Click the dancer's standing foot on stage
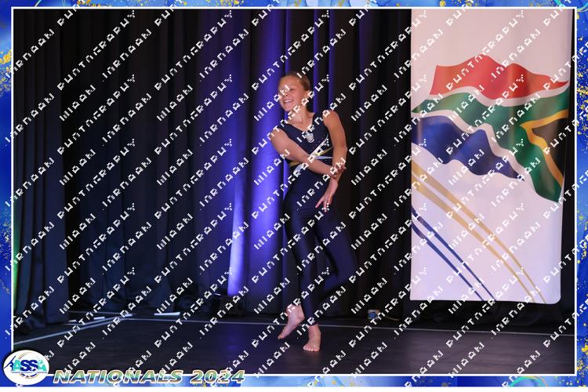Viewport: 588px width, 392px height. coord(313,340)
